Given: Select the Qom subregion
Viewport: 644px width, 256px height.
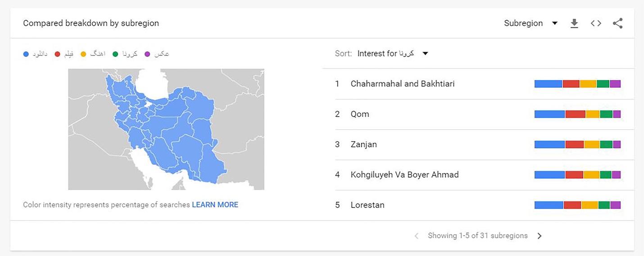Looking at the screenshot, I should 478,114.
